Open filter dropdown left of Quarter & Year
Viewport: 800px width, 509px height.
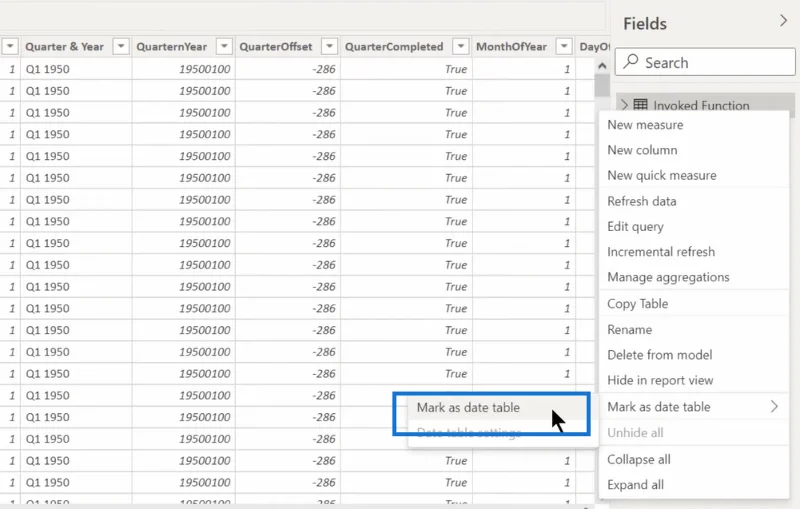[x=10, y=47]
